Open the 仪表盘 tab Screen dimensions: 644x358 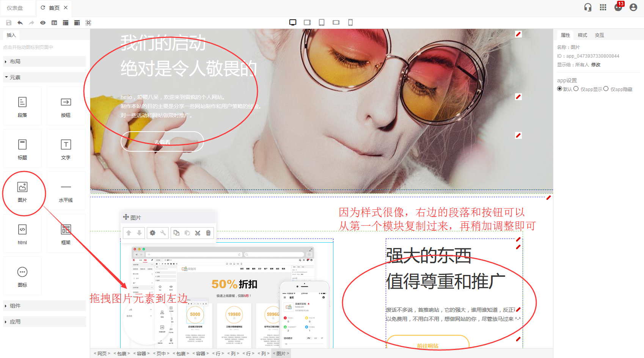pos(15,8)
